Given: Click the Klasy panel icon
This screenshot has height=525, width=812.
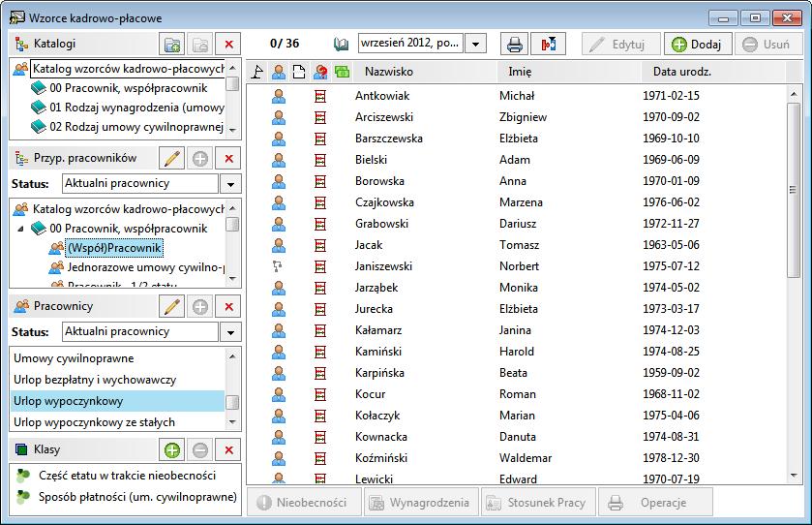Looking at the screenshot, I should (21, 449).
